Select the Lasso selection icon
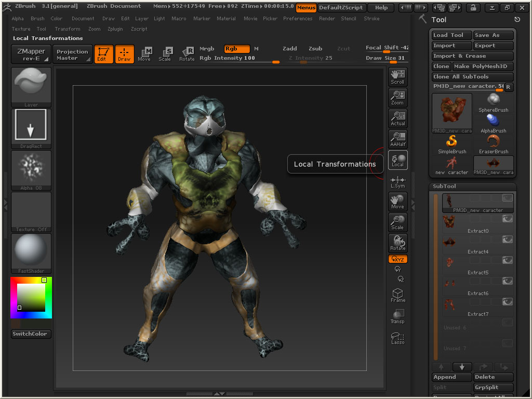 pyautogui.click(x=397, y=338)
